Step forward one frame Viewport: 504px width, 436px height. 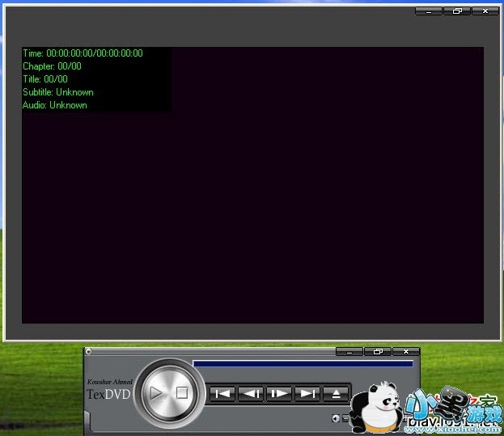(x=279, y=394)
